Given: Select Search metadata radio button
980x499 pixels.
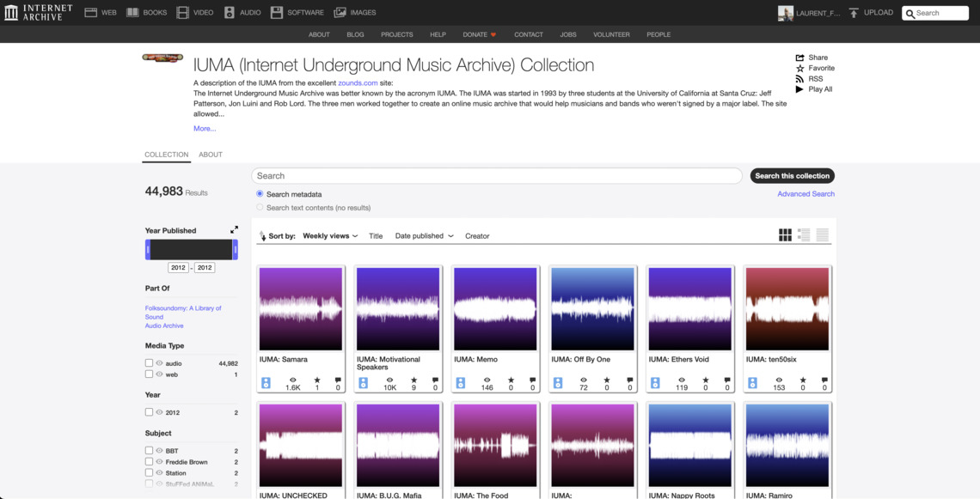Looking at the screenshot, I should point(260,193).
